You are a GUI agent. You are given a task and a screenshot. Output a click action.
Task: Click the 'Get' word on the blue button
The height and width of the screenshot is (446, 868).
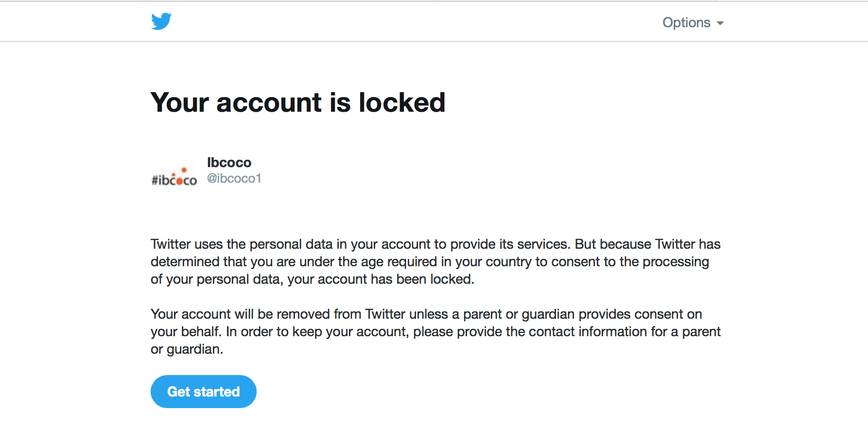pyautogui.click(x=179, y=392)
